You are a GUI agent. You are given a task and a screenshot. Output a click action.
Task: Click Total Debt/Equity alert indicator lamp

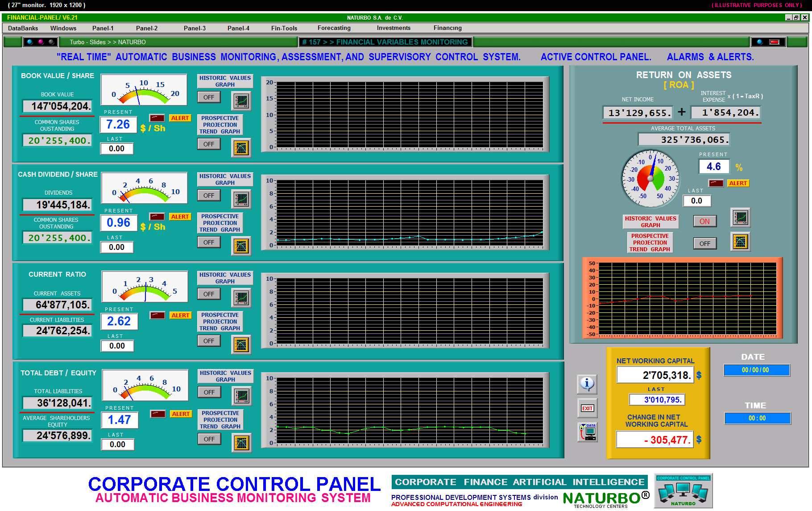pyautogui.click(x=158, y=414)
